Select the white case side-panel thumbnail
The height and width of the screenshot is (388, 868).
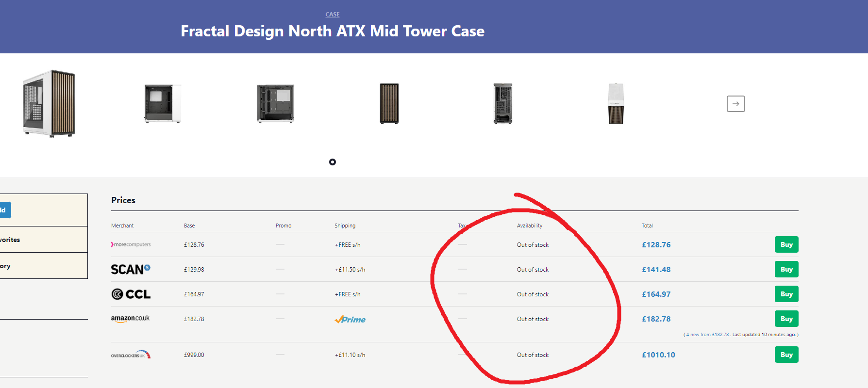coord(163,104)
